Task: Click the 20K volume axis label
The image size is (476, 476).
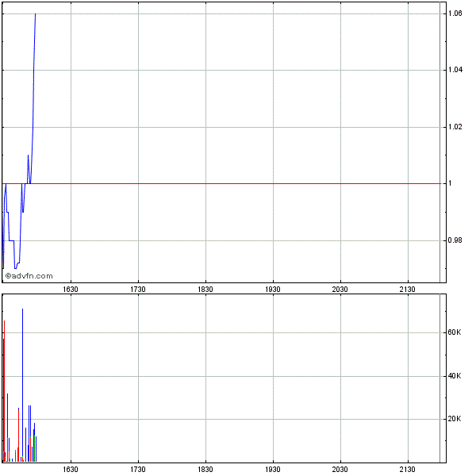Action: (x=454, y=419)
